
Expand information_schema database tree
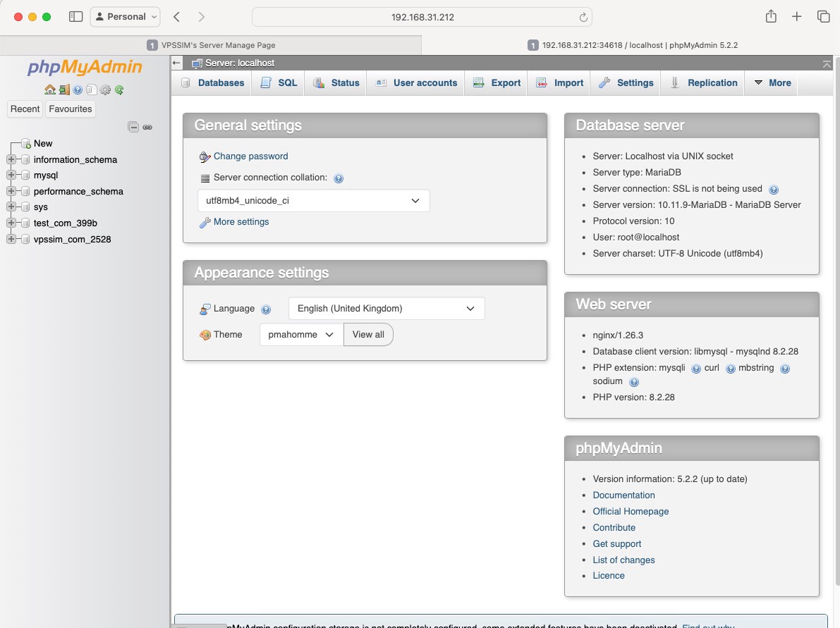[11, 159]
